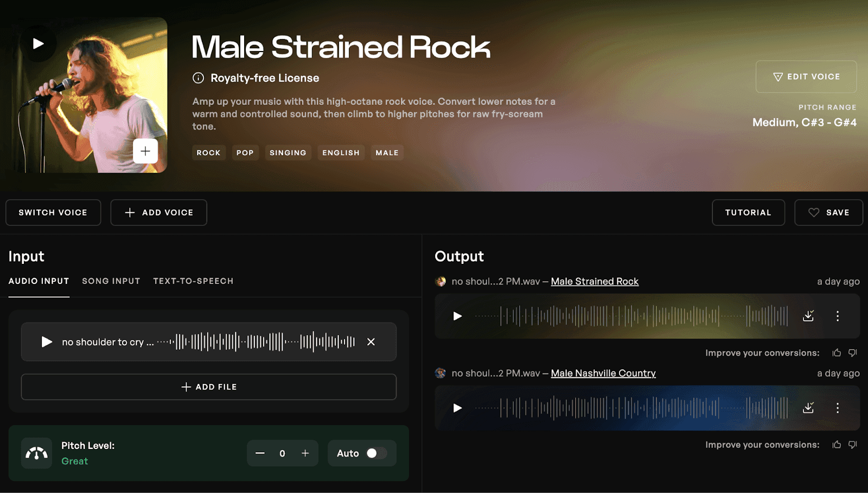Select the ENGLISH tag
The width and height of the screenshot is (868, 493).
coord(341,153)
